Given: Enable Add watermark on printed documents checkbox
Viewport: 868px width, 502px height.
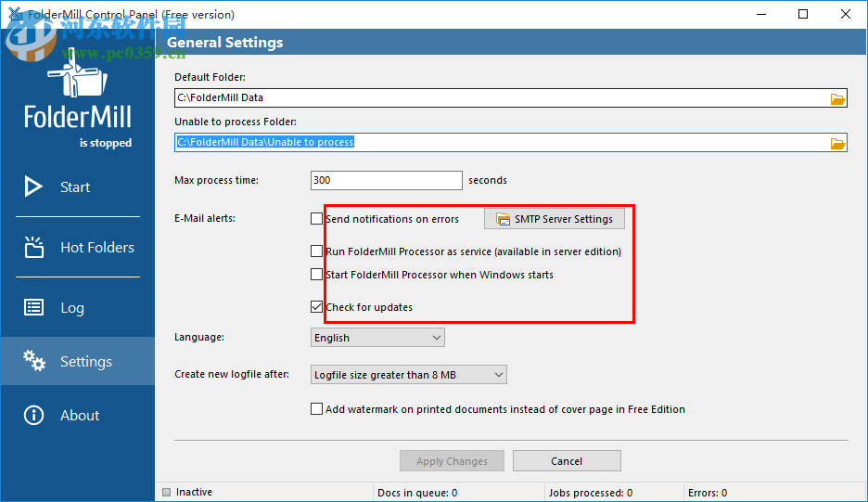Looking at the screenshot, I should (x=316, y=409).
